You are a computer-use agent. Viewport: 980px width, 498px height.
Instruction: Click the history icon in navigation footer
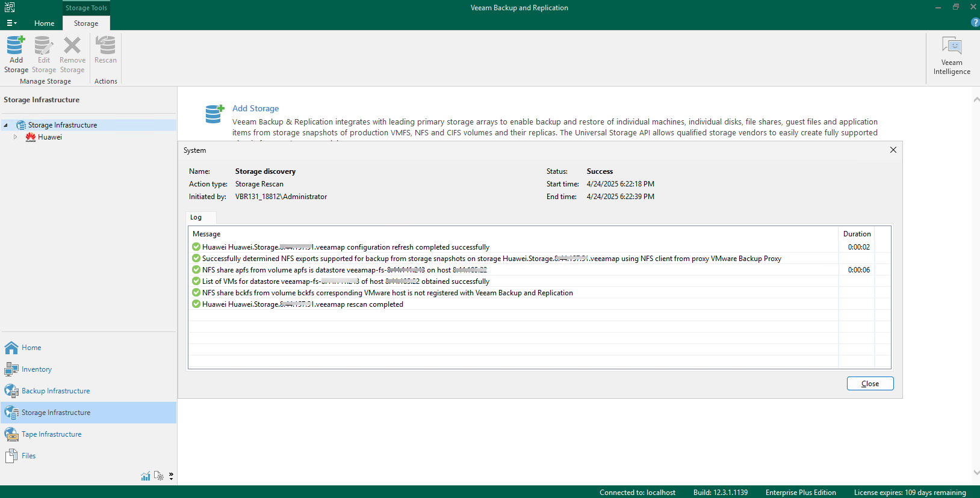tap(159, 476)
